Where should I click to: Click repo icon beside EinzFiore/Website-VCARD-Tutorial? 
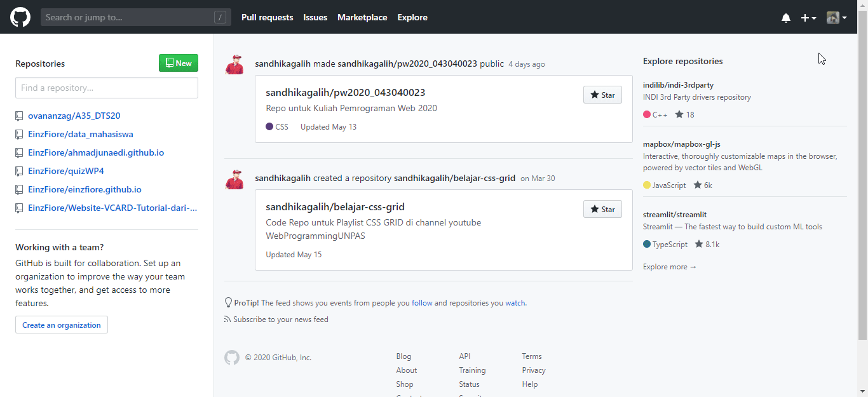coord(19,208)
